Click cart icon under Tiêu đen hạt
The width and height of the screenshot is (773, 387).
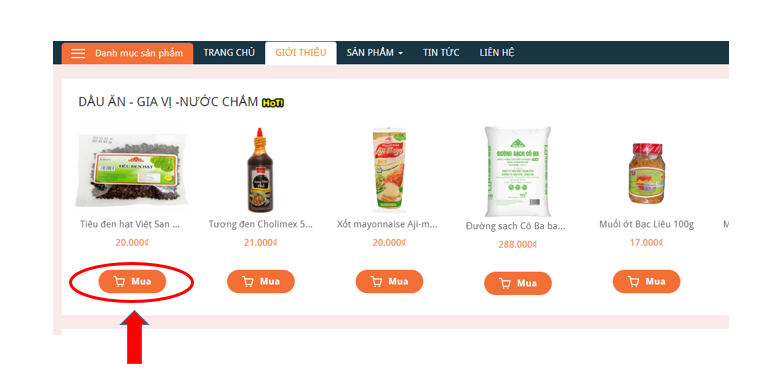[x=119, y=281]
